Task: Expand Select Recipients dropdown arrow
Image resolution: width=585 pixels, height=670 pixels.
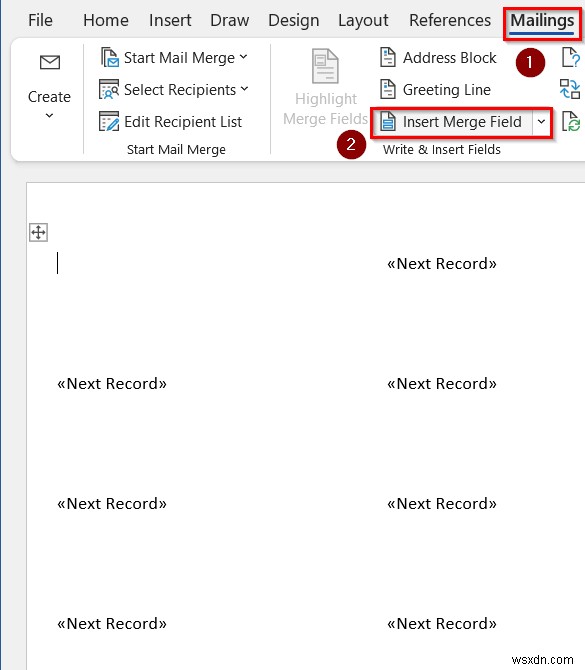Action: [x=244, y=89]
